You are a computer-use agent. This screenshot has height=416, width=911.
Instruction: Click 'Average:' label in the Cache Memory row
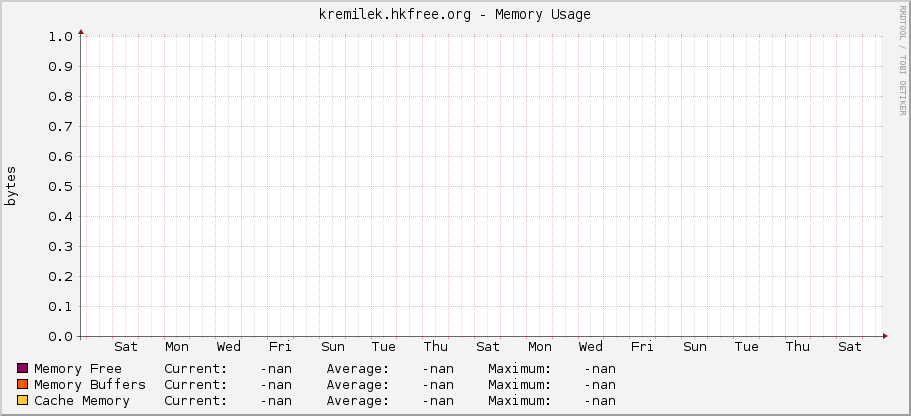(x=358, y=401)
